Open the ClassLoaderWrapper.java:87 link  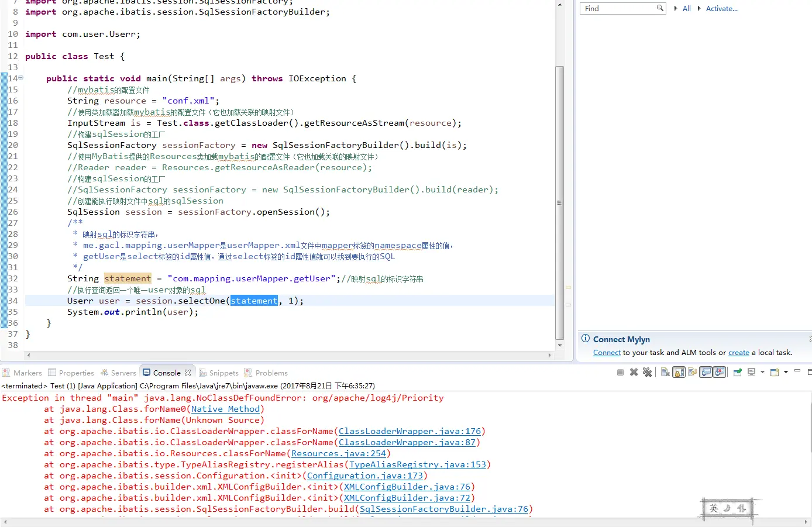(x=407, y=442)
